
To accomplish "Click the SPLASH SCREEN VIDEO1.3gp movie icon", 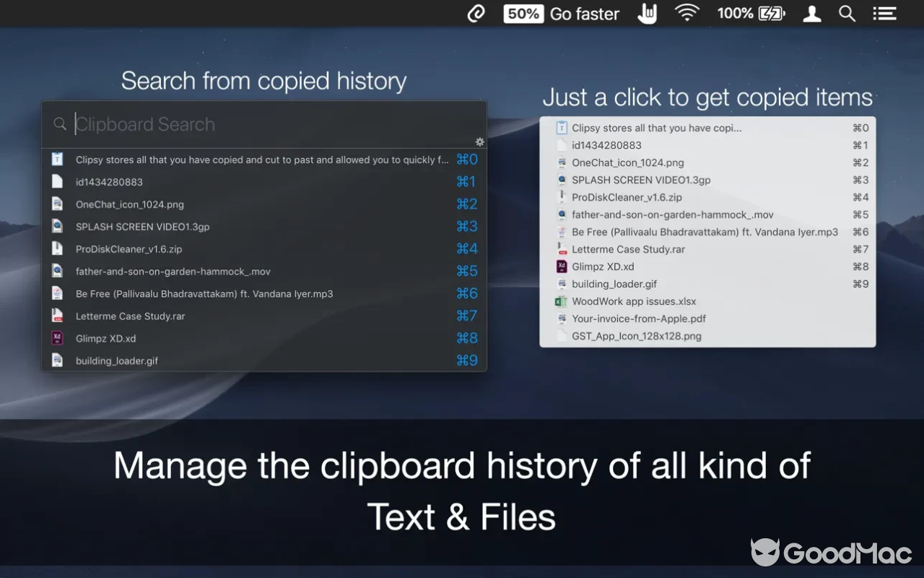I will [x=58, y=226].
